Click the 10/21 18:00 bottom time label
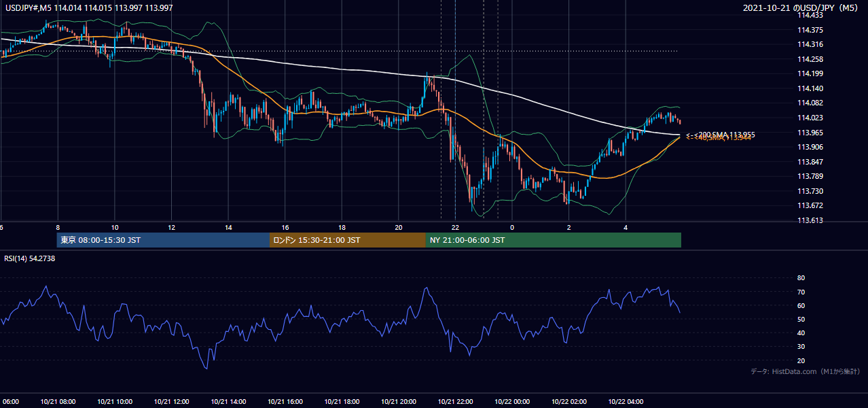The image size is (868, 408). [342, 402]
